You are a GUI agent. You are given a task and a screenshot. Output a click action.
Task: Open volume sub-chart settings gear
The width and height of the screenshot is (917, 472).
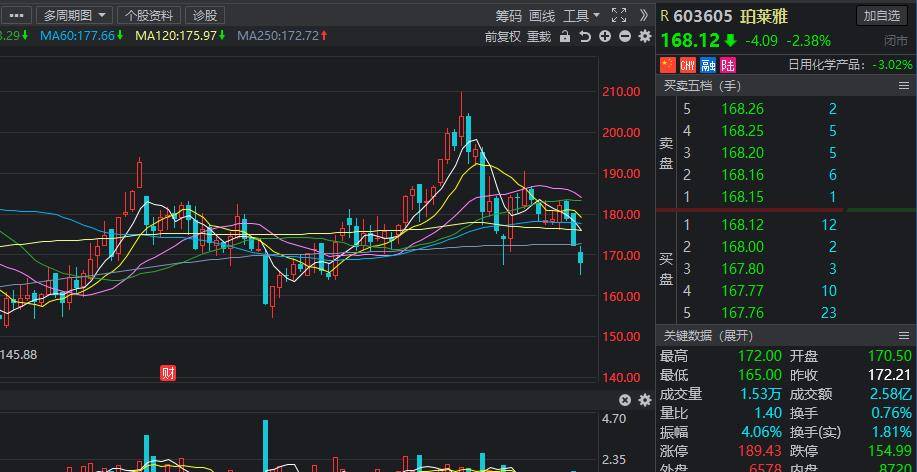[x=644, y=400]
